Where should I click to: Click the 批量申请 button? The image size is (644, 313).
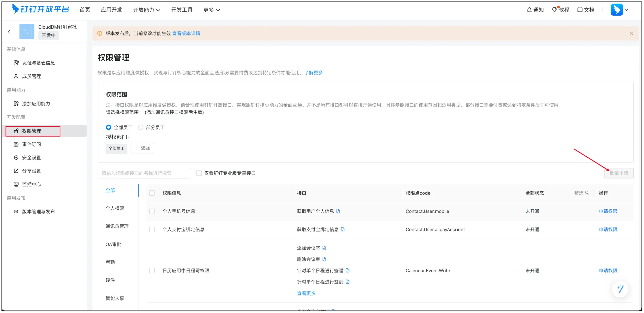coord(619,173)
